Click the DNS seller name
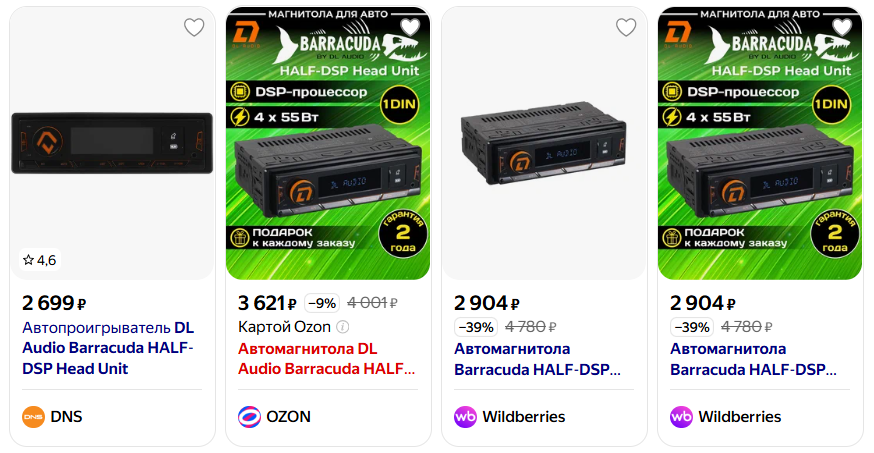The width and height of the screenshot is (874, 453). click(66, 417)
